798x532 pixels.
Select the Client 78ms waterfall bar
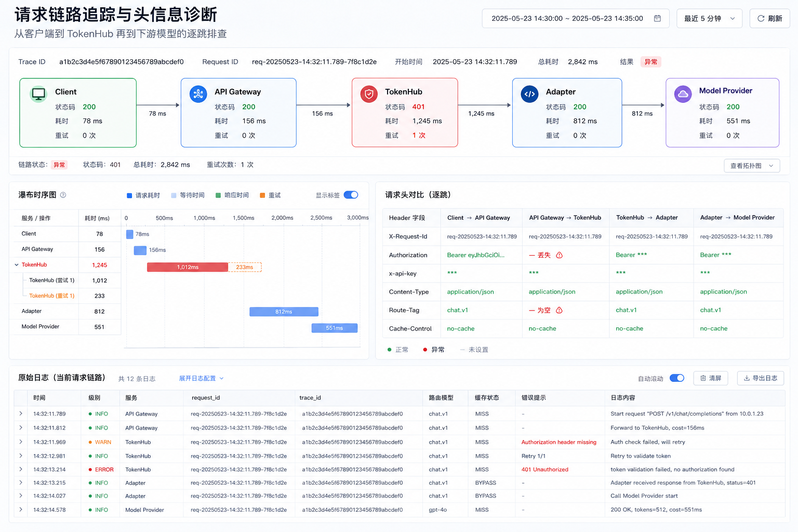coord(130,234)
